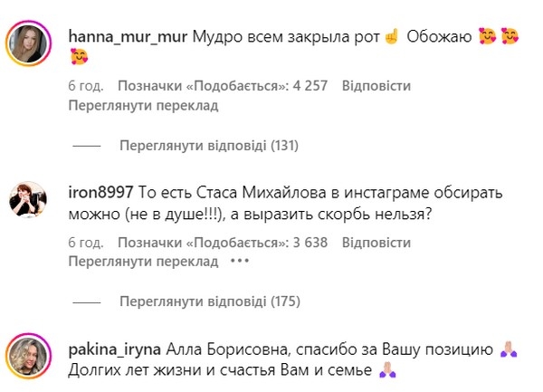Image resolution: width=543 pixels, height=392 pixels.
Task: Click the line before 131 replies
Action: coord(87,146)
